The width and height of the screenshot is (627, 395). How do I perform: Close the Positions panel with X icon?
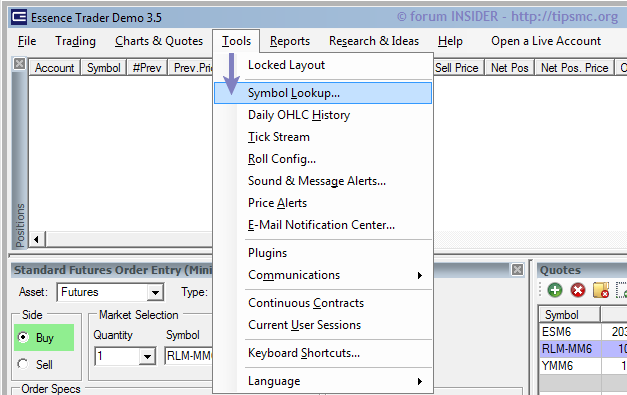click(19, 64)
